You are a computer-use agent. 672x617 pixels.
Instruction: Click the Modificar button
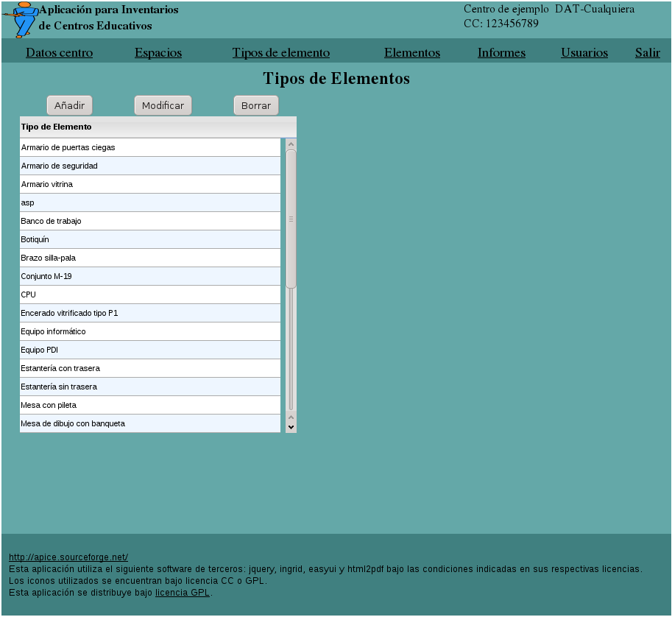pos(163,105)
